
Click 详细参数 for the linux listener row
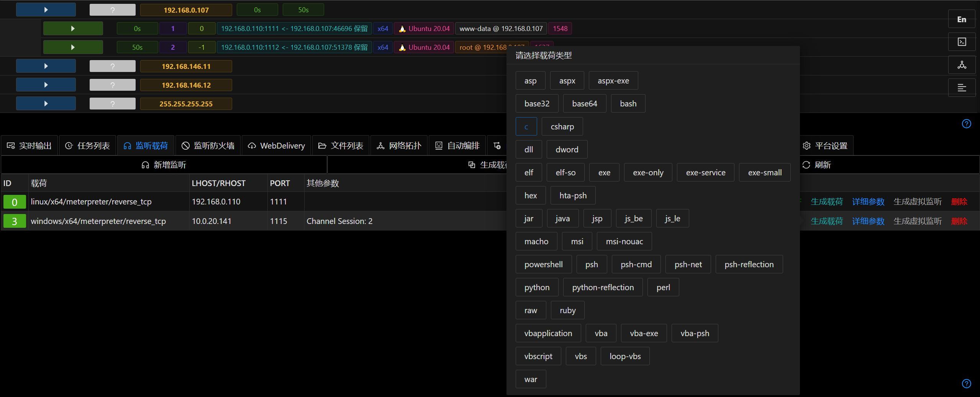(x=868, y=201)
